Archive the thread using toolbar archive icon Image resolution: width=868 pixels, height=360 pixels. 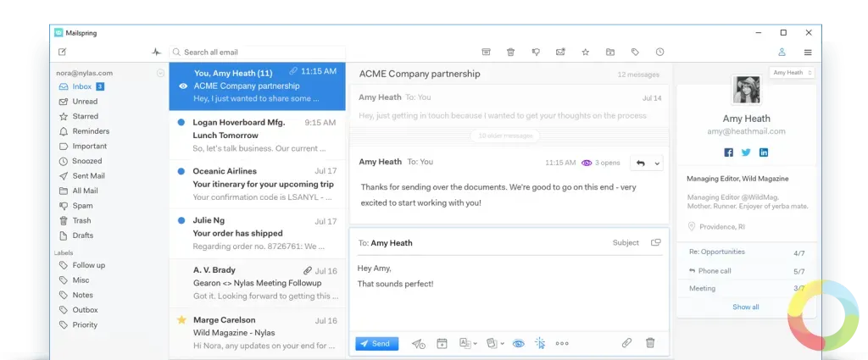tap(486, 52)
